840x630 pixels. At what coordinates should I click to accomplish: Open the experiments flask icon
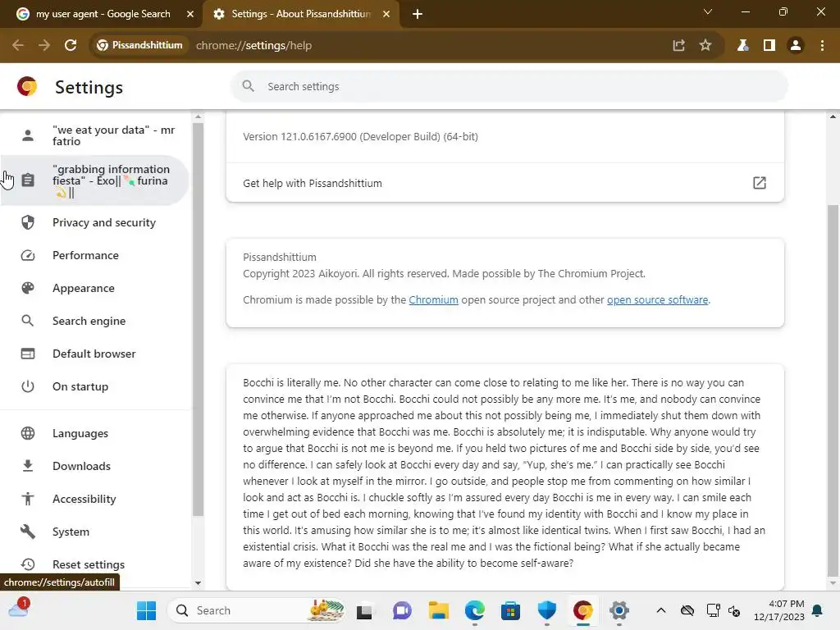click(742, 46)
